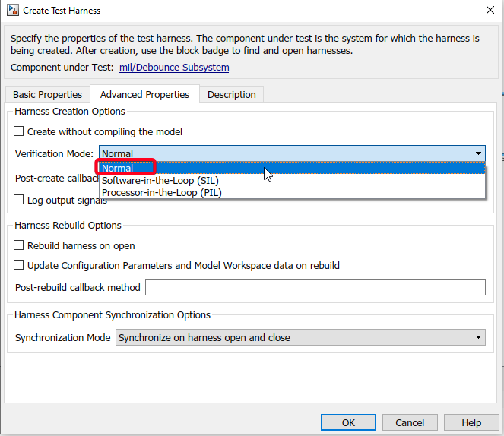The image size is (504, 436).
Task: Select Software-in-the-Loop (SIL) option
Action: 160,180
